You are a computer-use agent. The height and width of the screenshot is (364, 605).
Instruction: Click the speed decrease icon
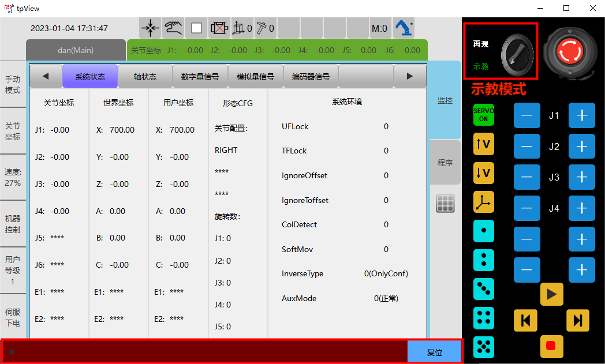[483, 174]
